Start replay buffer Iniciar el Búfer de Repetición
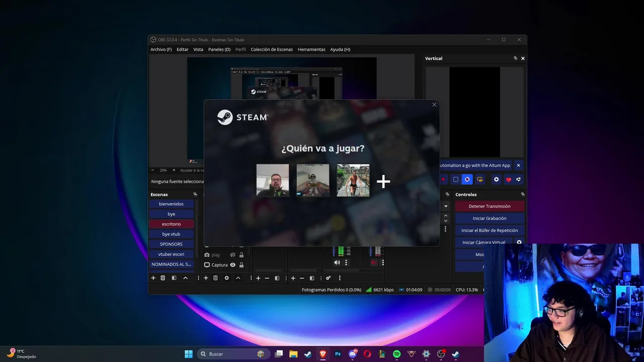The height and width of the screenshot is (362, 644). [x=490, y=230]
